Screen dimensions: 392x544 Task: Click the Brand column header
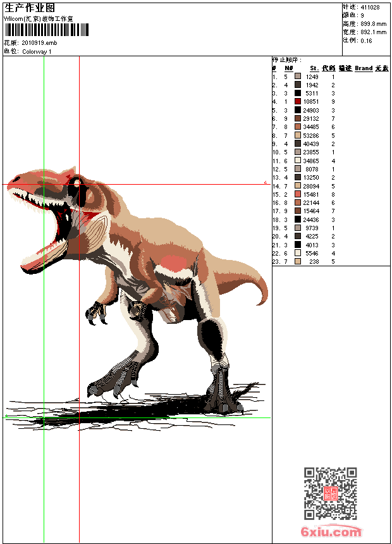(364, 68)
